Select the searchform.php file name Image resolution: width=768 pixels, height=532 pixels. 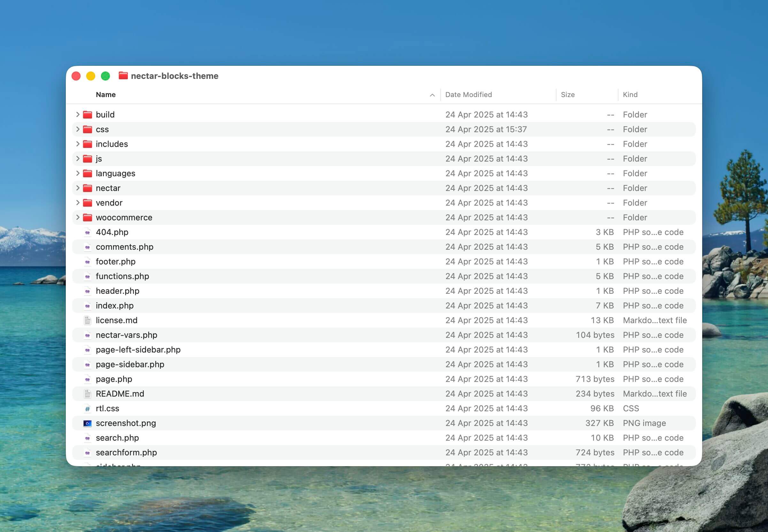tap(126, 453)
